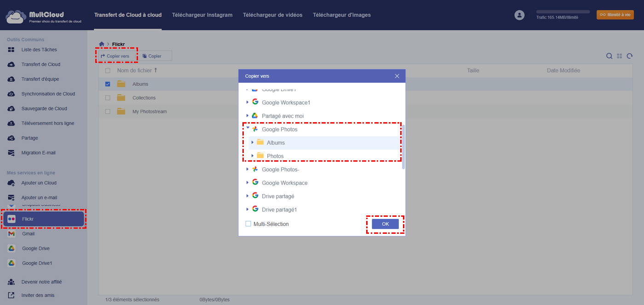Image resolution: width=644 pixels, height=305 pixels.
Task: Confirm with the OK button
Action: pyautogui.click(x=385, y=224)
